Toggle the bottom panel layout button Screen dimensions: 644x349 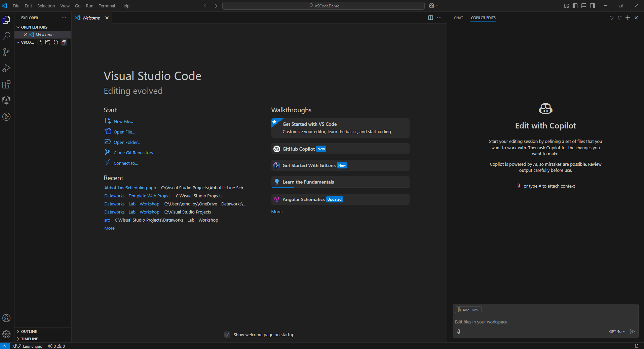(x=584, y=6)
